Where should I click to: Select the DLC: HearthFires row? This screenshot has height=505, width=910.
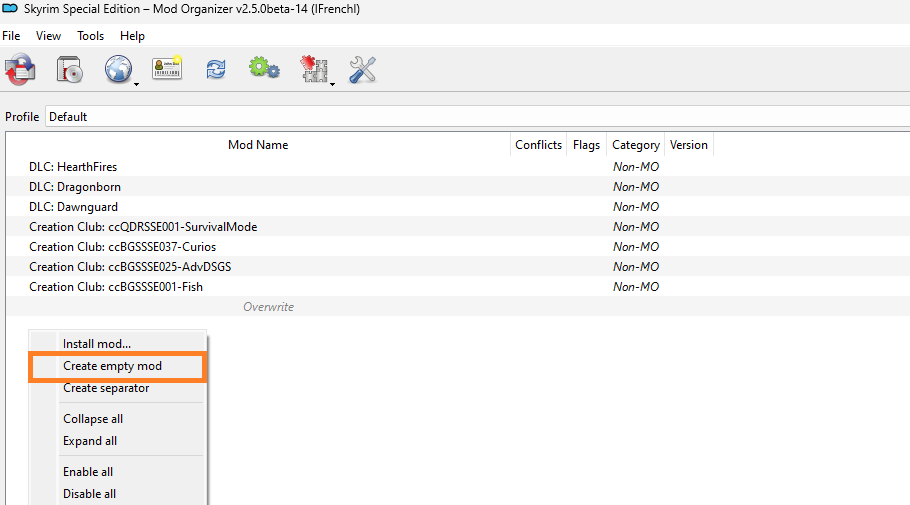click(458, 167)
